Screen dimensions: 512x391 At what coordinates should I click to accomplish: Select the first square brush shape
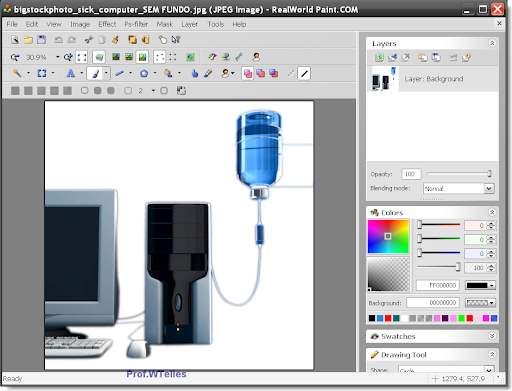point(15,91)
